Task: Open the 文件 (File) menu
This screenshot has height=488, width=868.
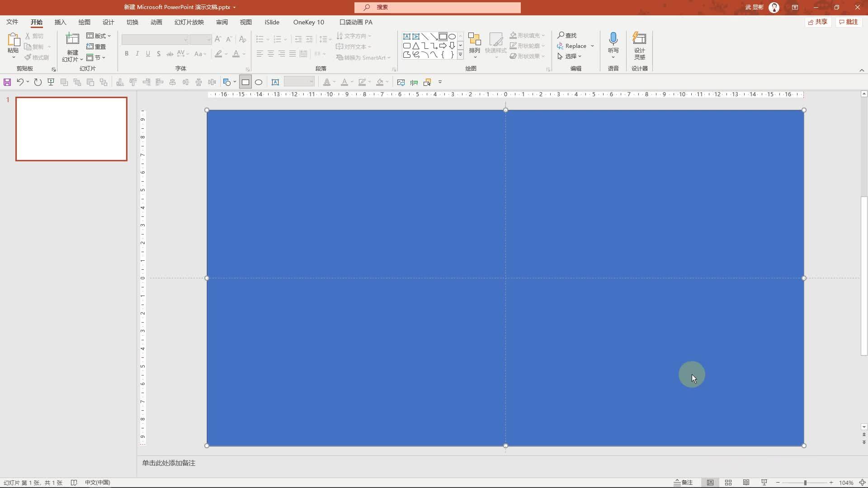Action: click(x=12, y=22)
